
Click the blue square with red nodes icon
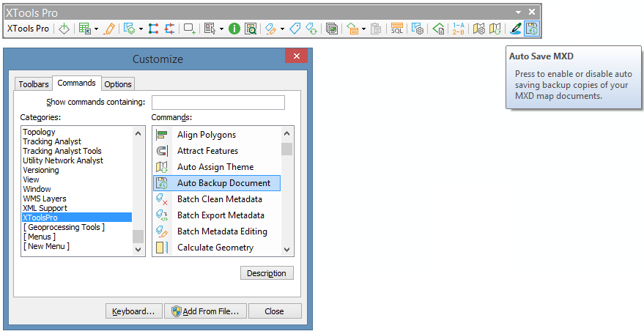point(153,29)
